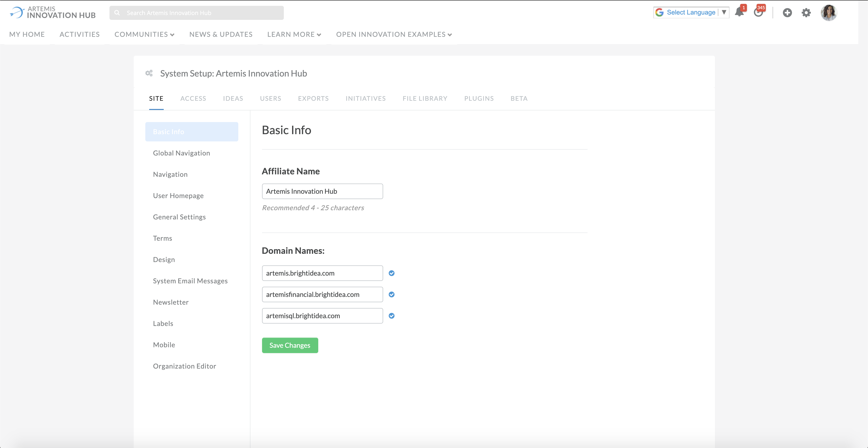Open the notifications bell icon
Screen dimensions: 868x448
pyautogui.click(x=739, y=12)
